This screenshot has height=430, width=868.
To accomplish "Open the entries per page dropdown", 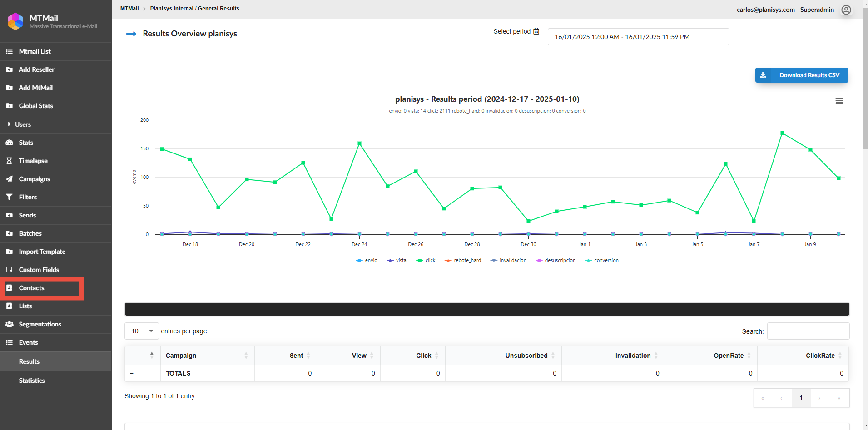I will (x=141, y=331).
